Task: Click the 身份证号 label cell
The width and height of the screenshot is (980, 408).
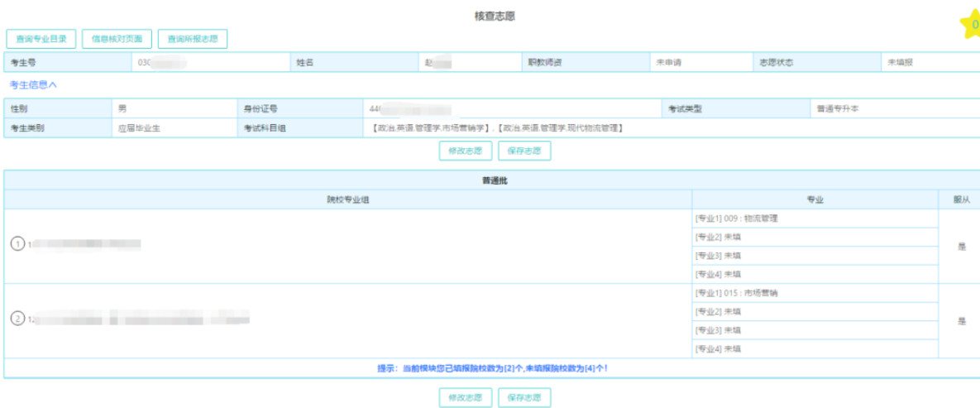Action: coord(301,108)
